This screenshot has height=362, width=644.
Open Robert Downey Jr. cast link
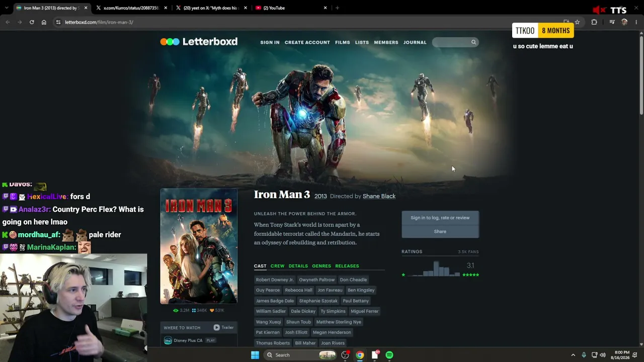pos(275,280)
